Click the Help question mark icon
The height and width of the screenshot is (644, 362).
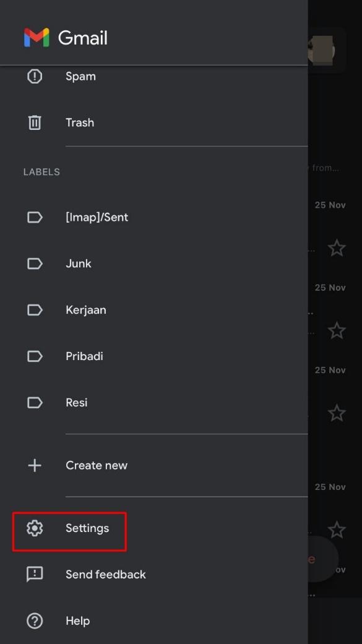pos(35,620)
